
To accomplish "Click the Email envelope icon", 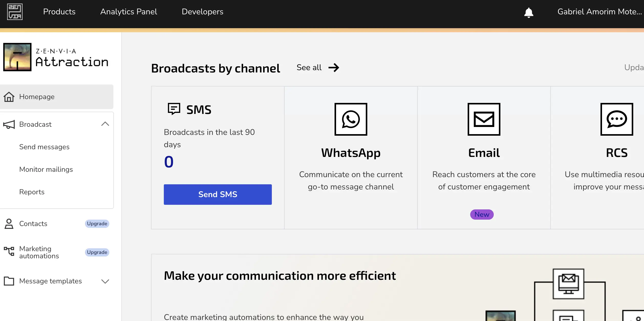I will tap(484, 119).
